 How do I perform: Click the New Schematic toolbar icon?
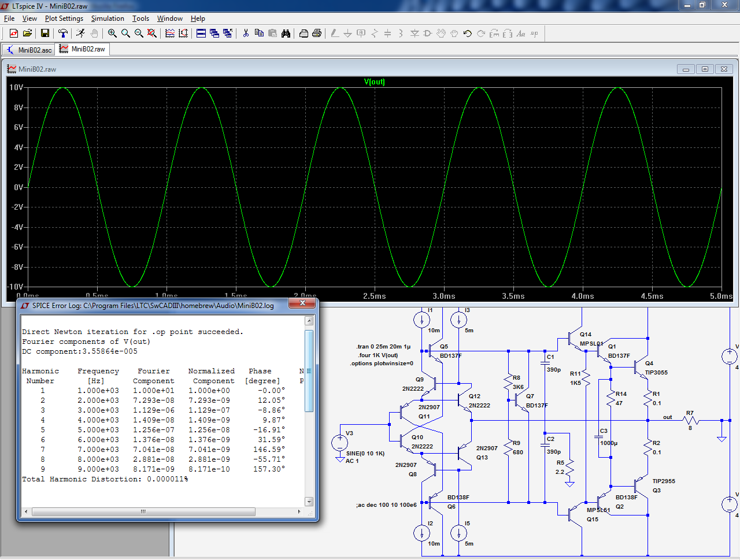pyautogui.click(x=14, y=34)
